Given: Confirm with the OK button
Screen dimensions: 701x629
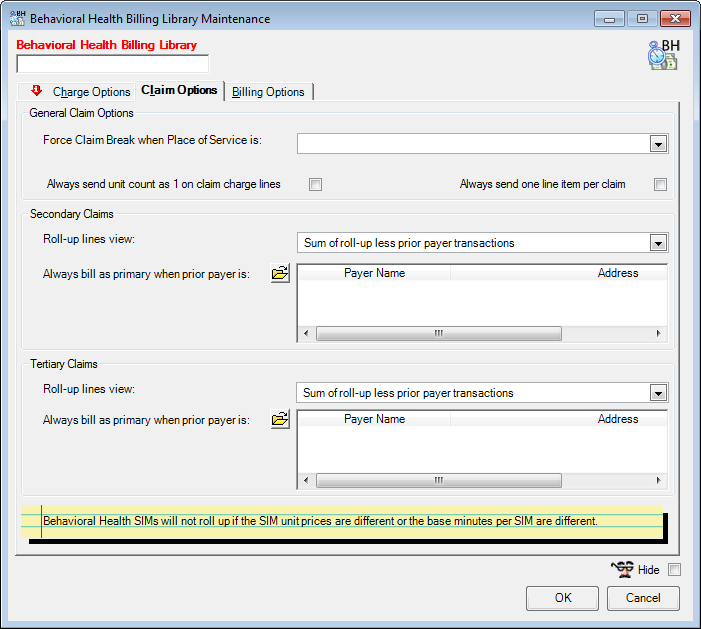Looking at the screenshot, I should (x=562, y=598).
